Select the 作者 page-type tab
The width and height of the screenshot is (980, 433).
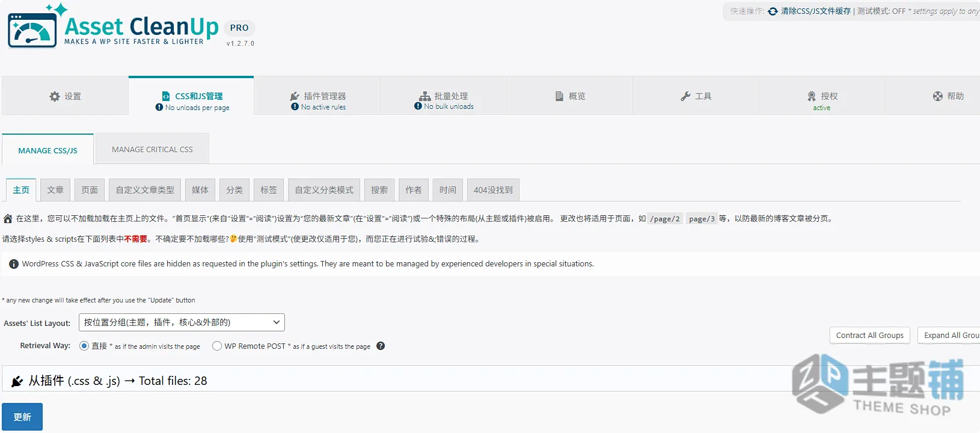click(414, 189)
